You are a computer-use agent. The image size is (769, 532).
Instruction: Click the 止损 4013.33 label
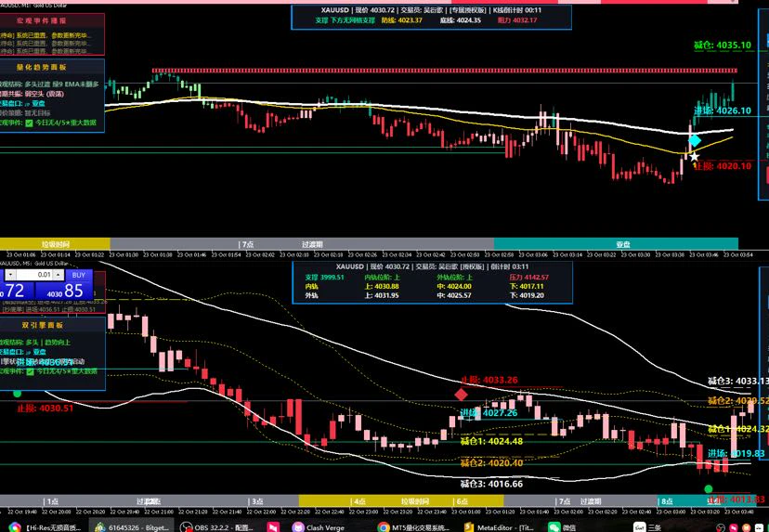coord(736,500)
